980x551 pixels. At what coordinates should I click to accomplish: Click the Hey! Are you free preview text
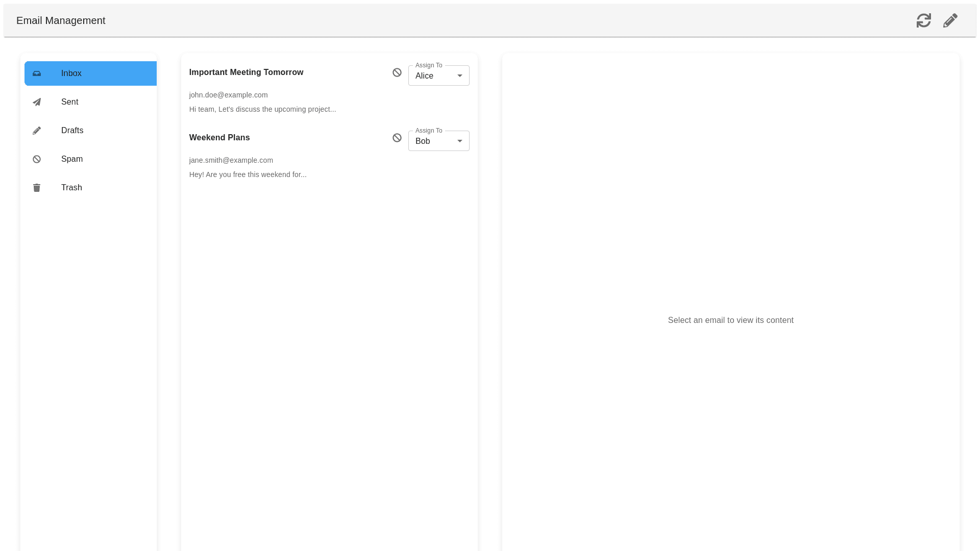[248, 174]
